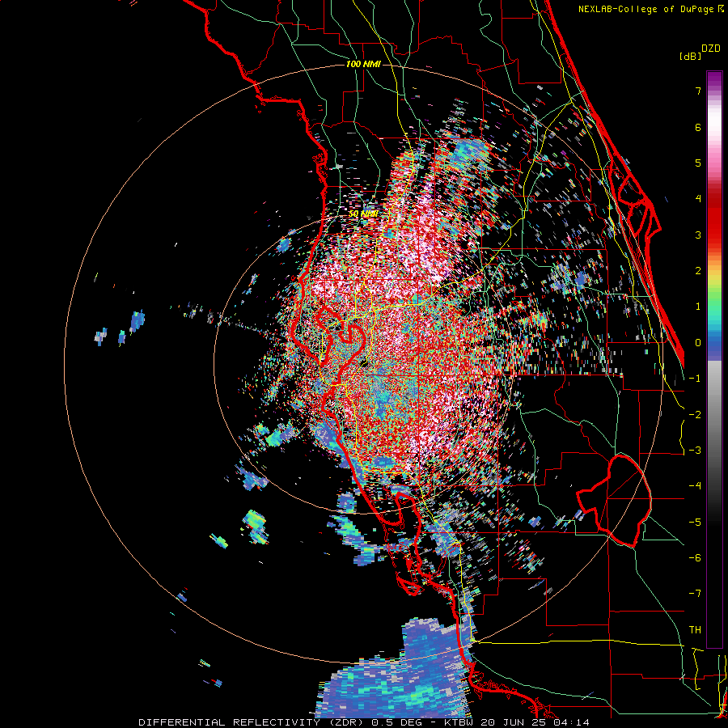Click the TH label at scale bottom
This screenshot has height=728, width=728.
[x=695, y=630]
